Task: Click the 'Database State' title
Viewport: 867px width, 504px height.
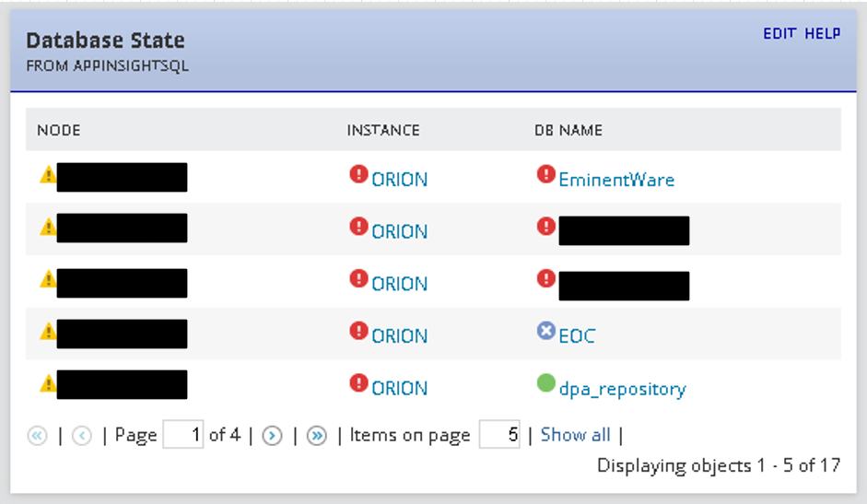Action: tap(106, 41)
